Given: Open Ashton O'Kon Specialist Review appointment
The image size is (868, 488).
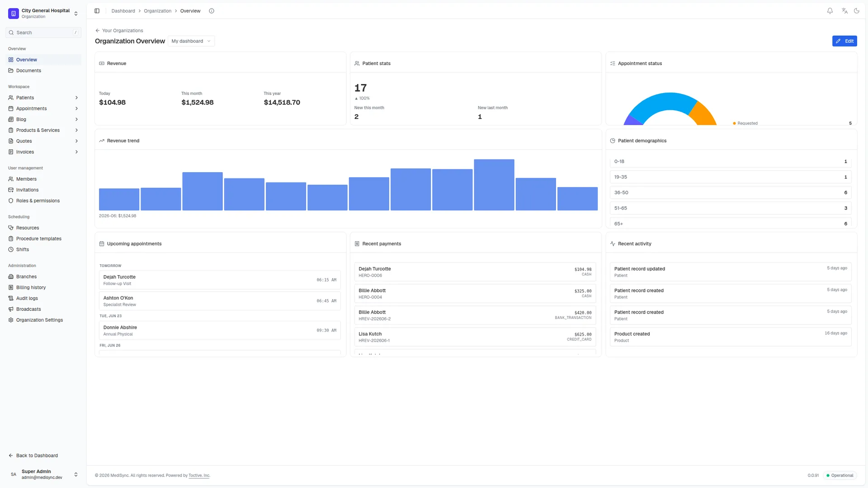Looking at the screenshot, I should click(220, 301).
